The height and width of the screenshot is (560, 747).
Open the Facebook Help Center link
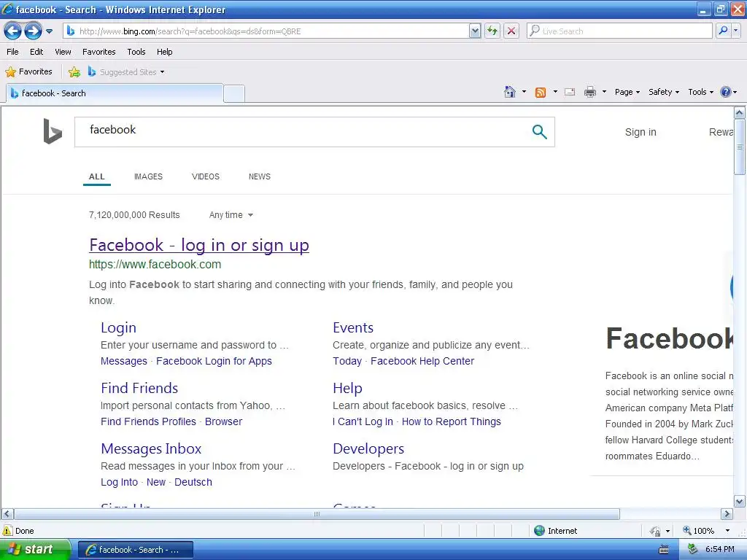coord(422,361)
